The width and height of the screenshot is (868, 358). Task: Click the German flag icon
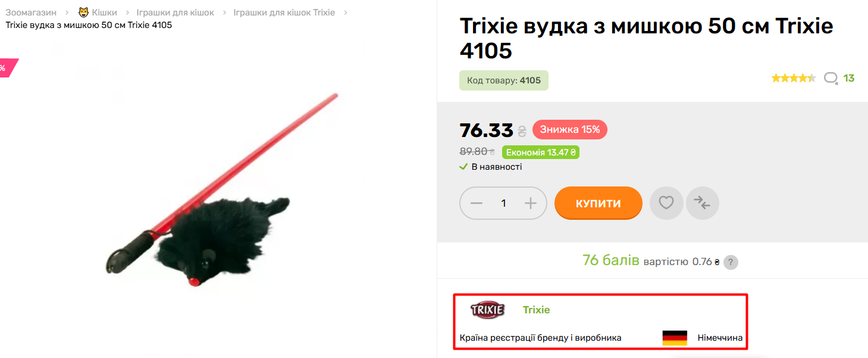[x=675, y=338]
